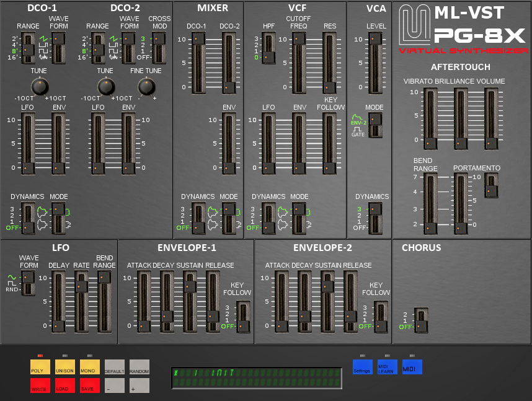The image size is (532, 401).
Task: Click the DCO-2 FINE TUNE knob
Action: click(x=146, y=87)
